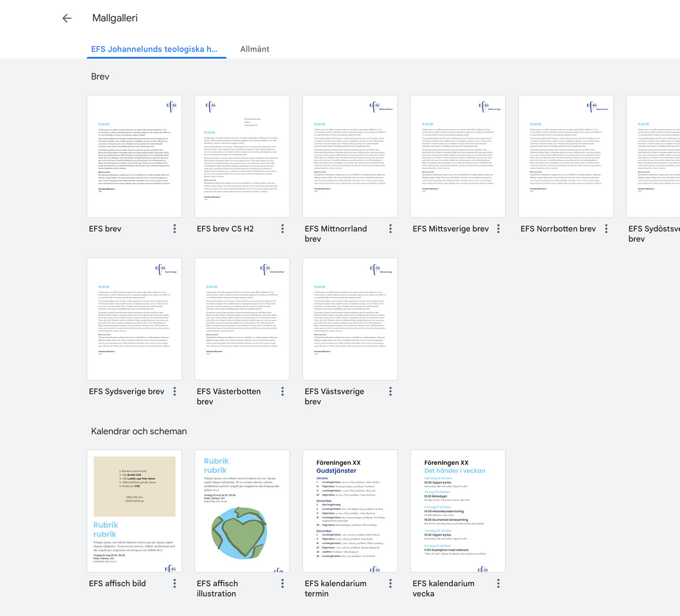This screenshot has height=616, width=680.
Task: Open more options for EFS Västsverige brev
Action: tap(390, 392)
